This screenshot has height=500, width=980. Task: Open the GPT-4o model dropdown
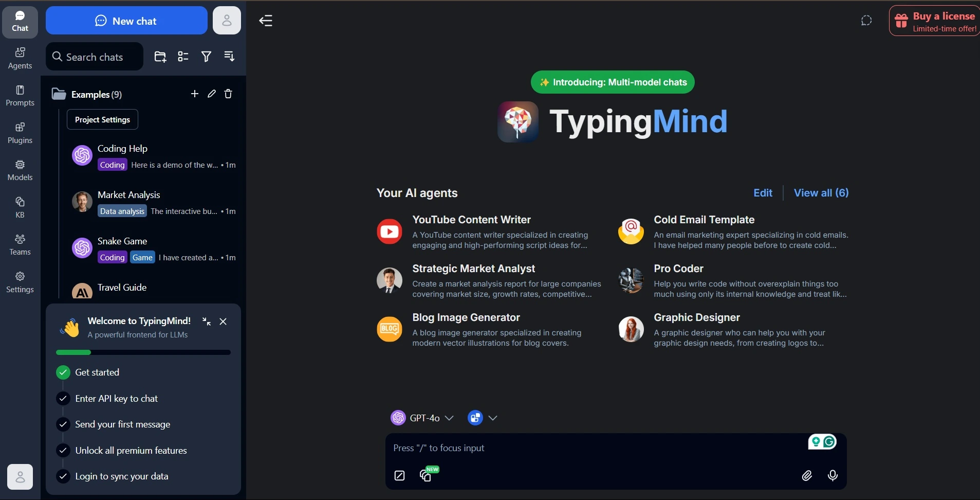(422, 418)
